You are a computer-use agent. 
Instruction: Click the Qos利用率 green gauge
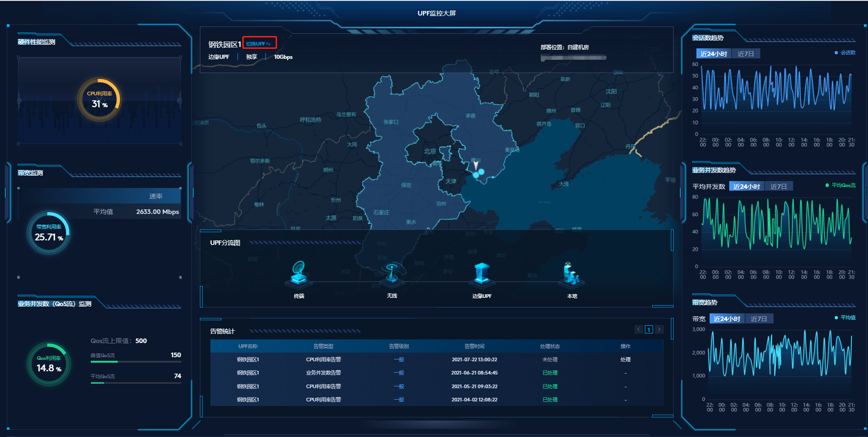click(48, 364)
